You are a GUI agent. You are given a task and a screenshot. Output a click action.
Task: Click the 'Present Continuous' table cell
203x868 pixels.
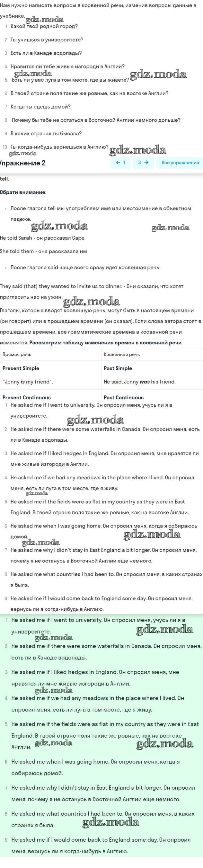pos(27,397)
